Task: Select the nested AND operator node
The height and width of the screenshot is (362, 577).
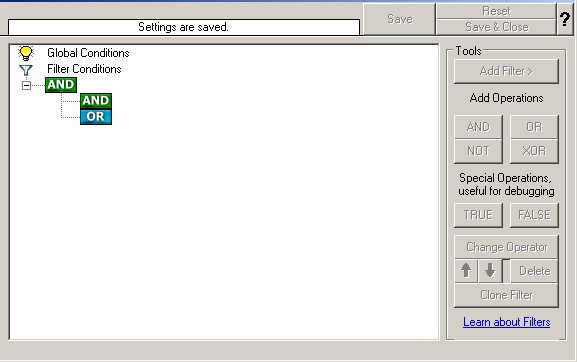Action: 96,101
